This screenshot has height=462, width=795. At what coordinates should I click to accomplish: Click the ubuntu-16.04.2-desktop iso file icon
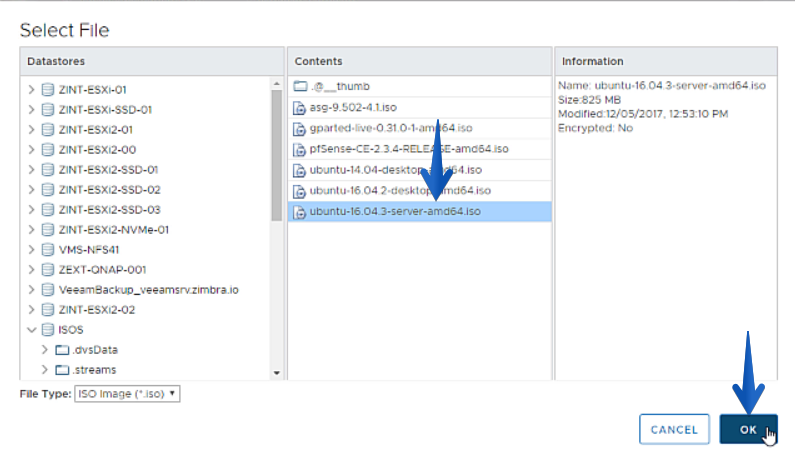[300, 191]
